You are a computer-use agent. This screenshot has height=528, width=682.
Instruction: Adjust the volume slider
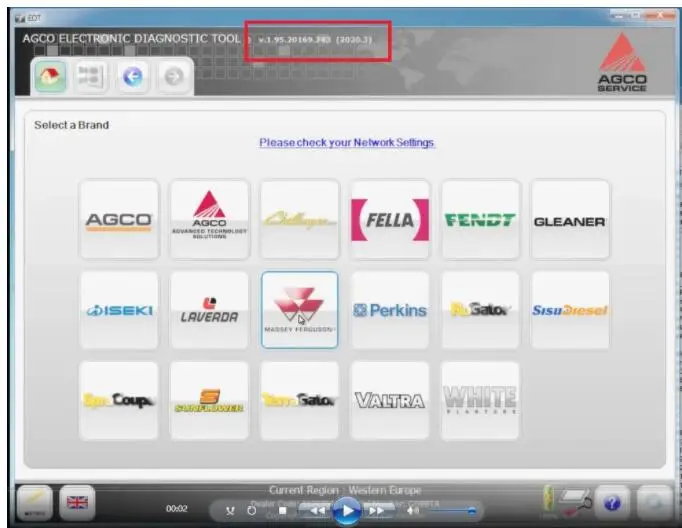pyautogui.click(x=451, y=511)
